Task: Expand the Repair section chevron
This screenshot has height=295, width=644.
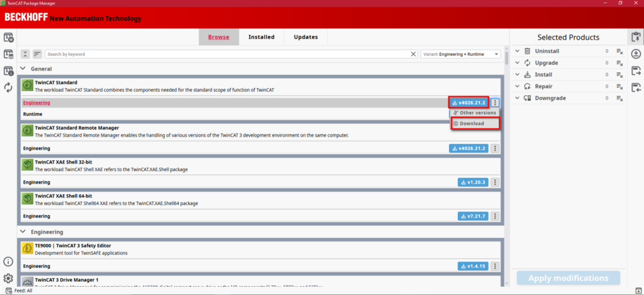Action: [517, 87]
